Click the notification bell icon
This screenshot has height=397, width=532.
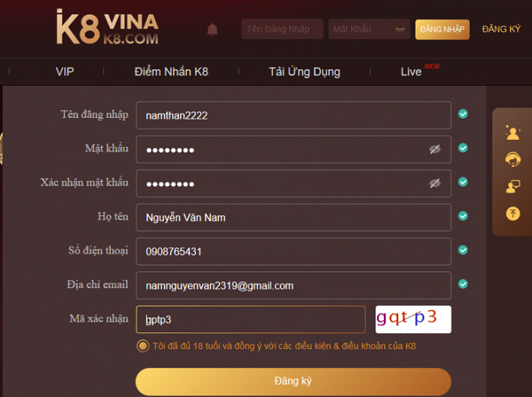click(x=212, y=30)
